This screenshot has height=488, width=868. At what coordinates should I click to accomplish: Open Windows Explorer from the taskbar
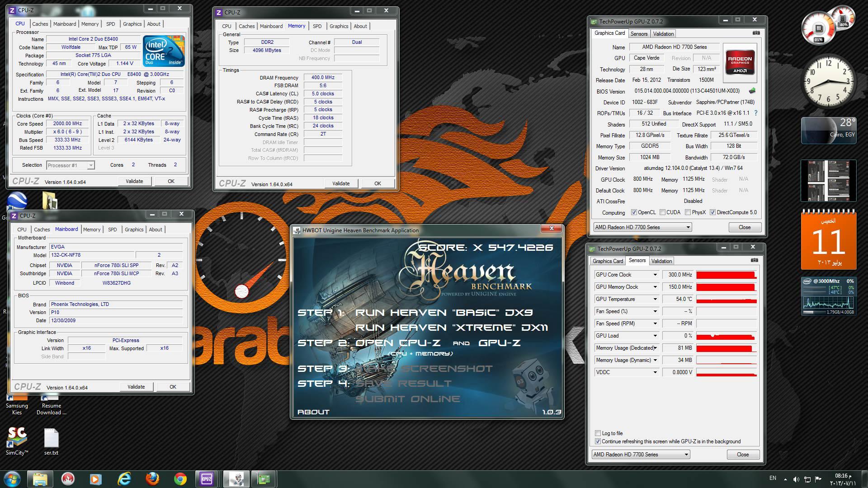[x=40, y=479]
